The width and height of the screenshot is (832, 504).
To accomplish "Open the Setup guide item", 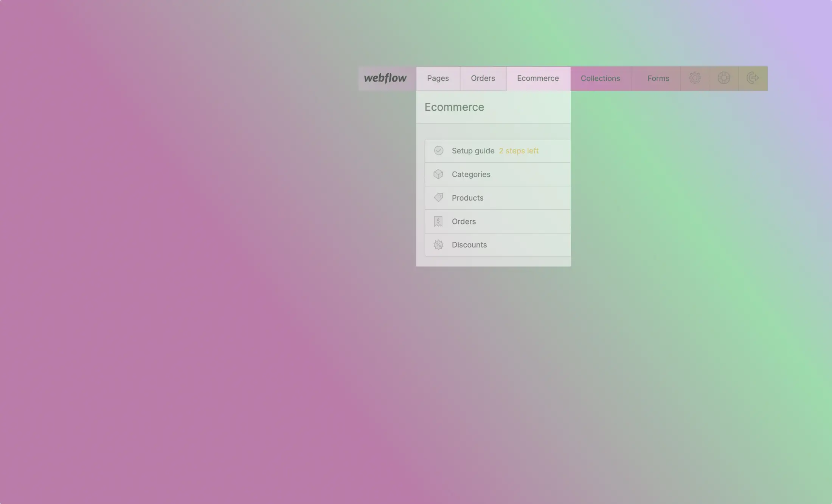I will 473,151.
